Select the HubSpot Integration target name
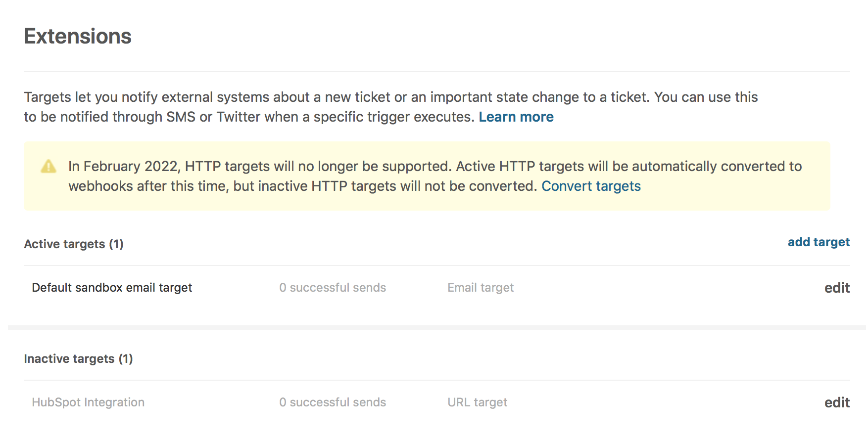Screen dimensions: 868x440 click(x=88, y=402)
